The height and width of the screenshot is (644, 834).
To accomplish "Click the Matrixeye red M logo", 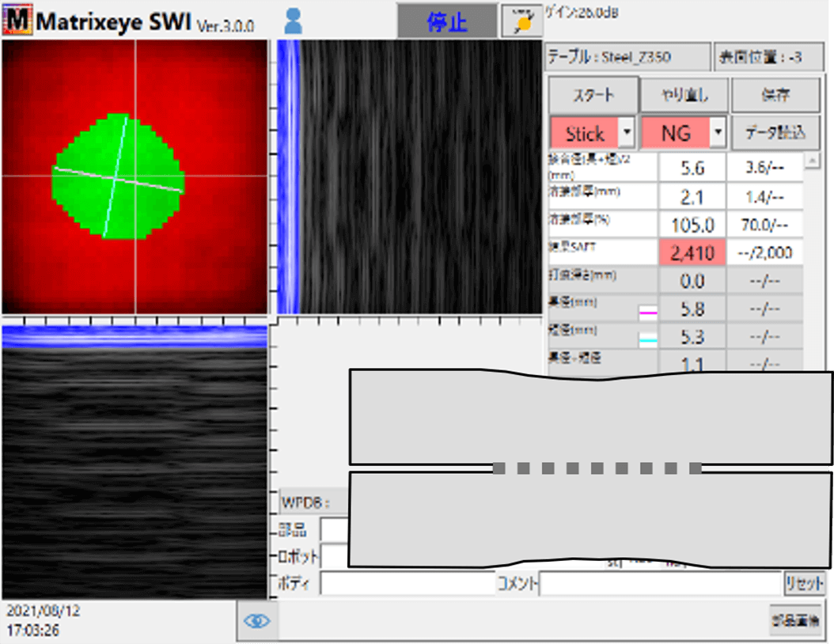I will click(17, 21).
